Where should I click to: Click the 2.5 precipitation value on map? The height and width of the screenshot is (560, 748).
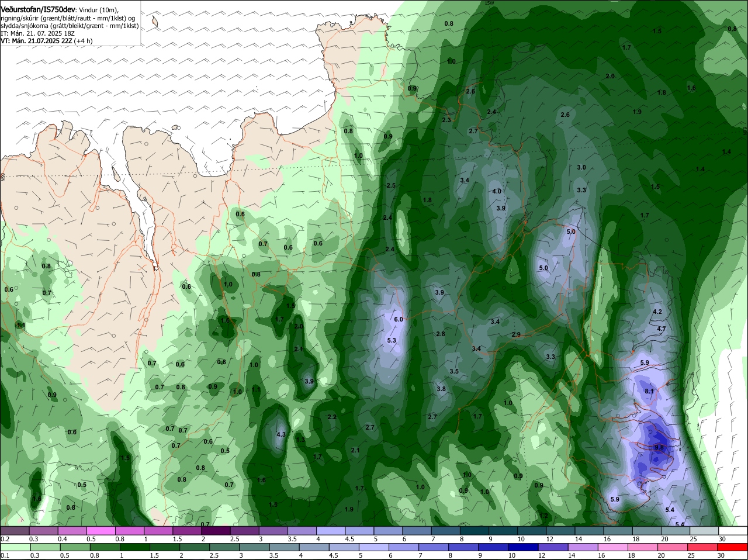tap(391, 185)
